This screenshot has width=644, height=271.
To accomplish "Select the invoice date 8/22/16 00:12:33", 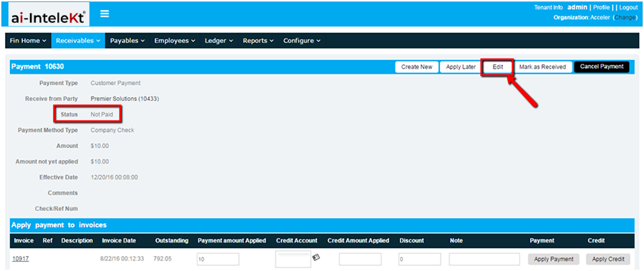I will point(122,259).
